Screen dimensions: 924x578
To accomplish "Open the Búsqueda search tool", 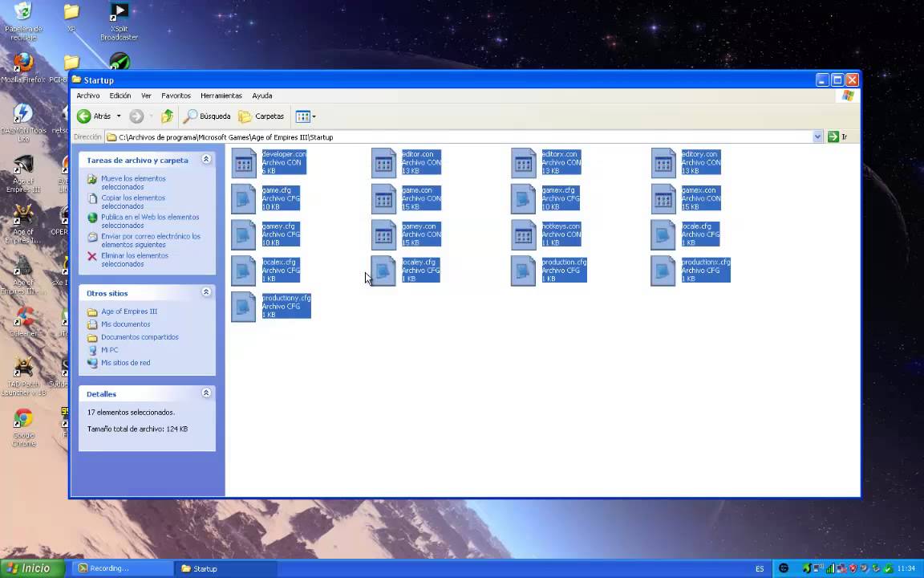I will (207, 116).
